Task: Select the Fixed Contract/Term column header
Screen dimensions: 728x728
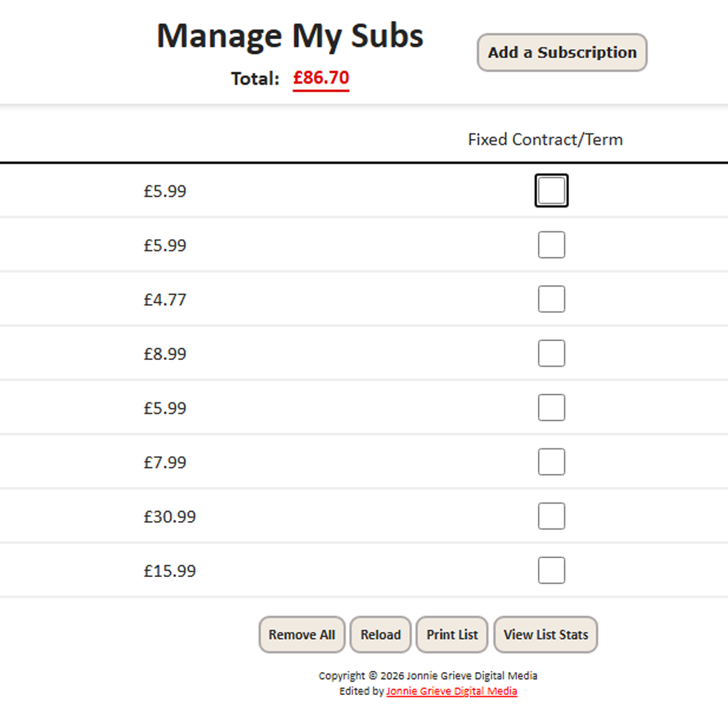Action: [x=545, y=140]
